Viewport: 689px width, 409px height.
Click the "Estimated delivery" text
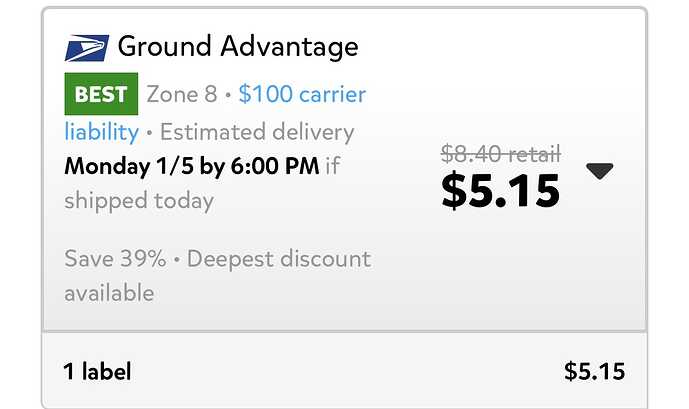tap(256, 132)
